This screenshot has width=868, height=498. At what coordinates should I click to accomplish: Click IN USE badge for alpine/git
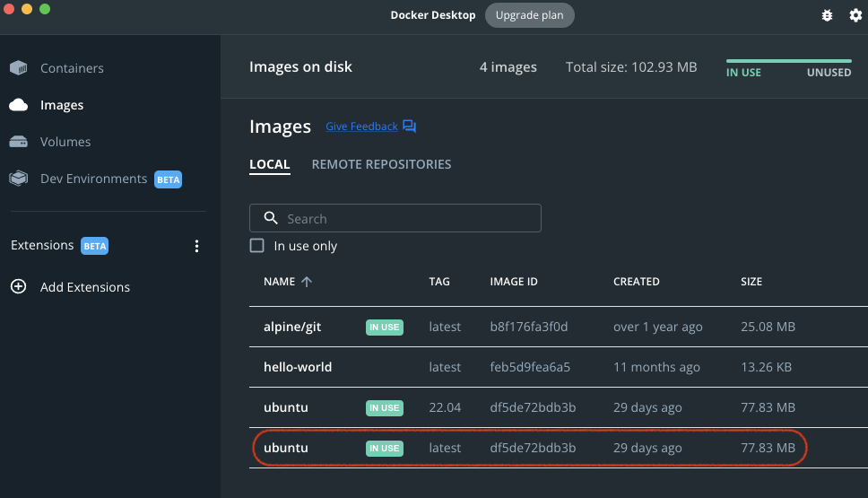click(384, 327)
